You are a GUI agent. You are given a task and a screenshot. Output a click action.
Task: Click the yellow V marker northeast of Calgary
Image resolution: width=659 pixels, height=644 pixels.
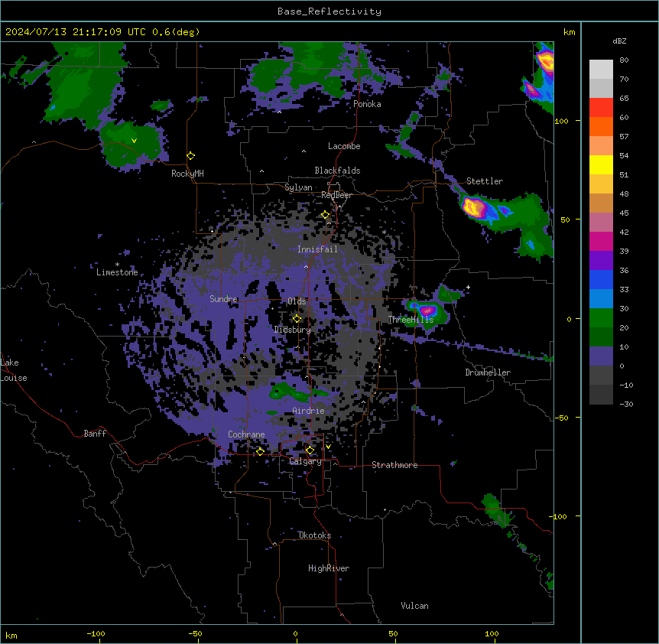(x=328, y=447)
